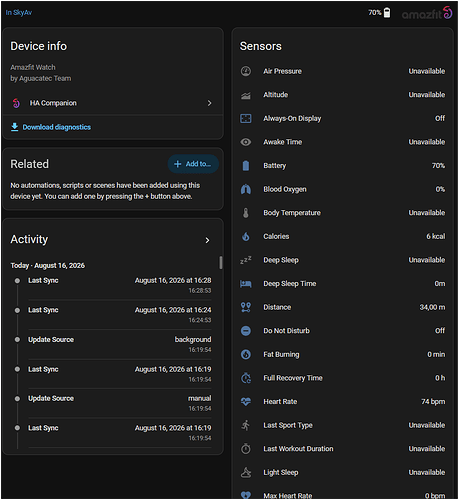Click the Distance markers icon
Viewport: 458px width, 500px height.
[246, 307]
